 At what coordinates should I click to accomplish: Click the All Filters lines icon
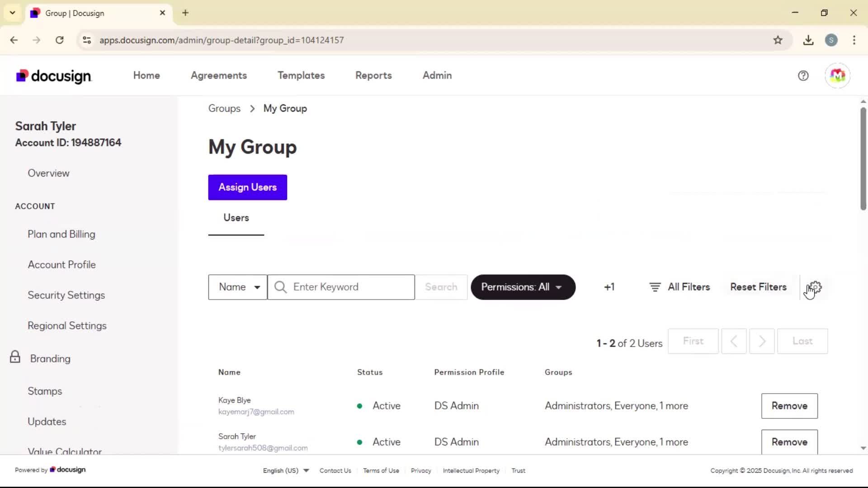point(655,287)
